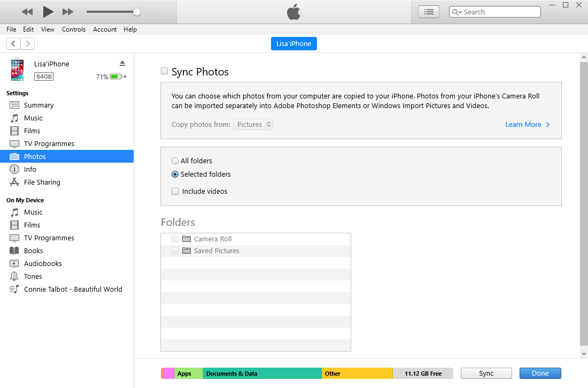Click the Audiobooks icon
This screenshot has width=588, height=388.
click(14, 264)
